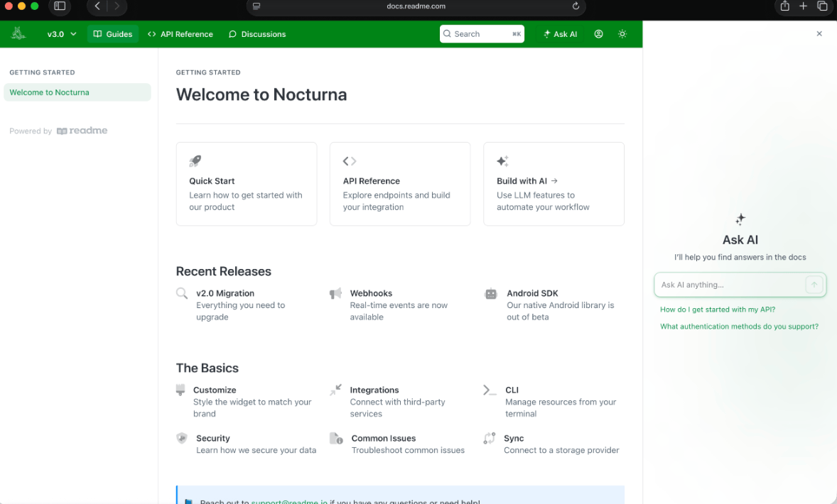This screenshot has width=837, height=504.
Task: Click the support@readme.io email link
Action: pyautogui.click(x=289, y=501)
